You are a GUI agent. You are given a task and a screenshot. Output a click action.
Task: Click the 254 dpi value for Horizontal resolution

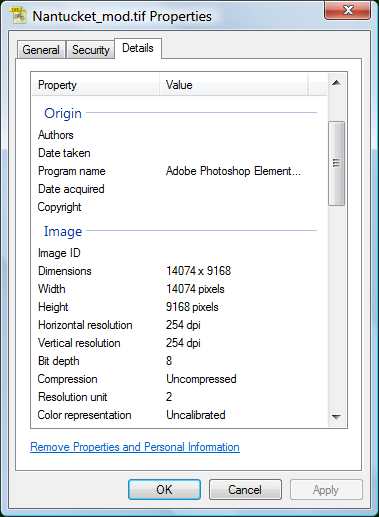pos(183,325)
